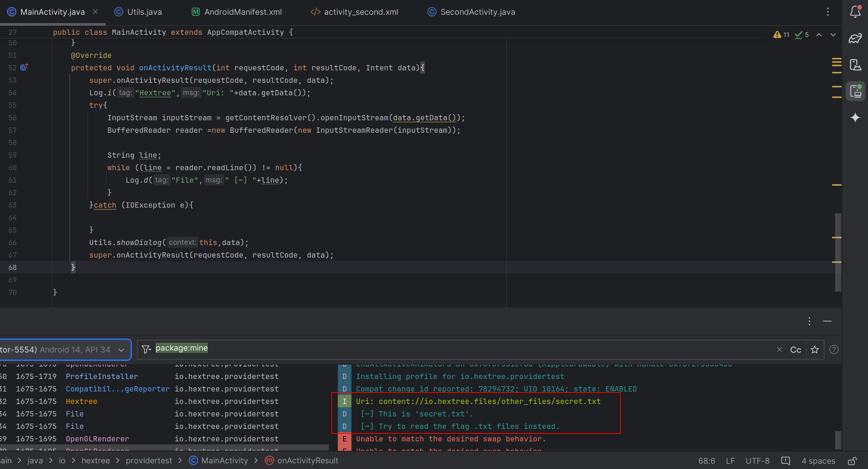The width and height of the screenshot is (868, 469).
Task: Open the Running Devices sidebar icon
Action: click(x=855, y=91)
